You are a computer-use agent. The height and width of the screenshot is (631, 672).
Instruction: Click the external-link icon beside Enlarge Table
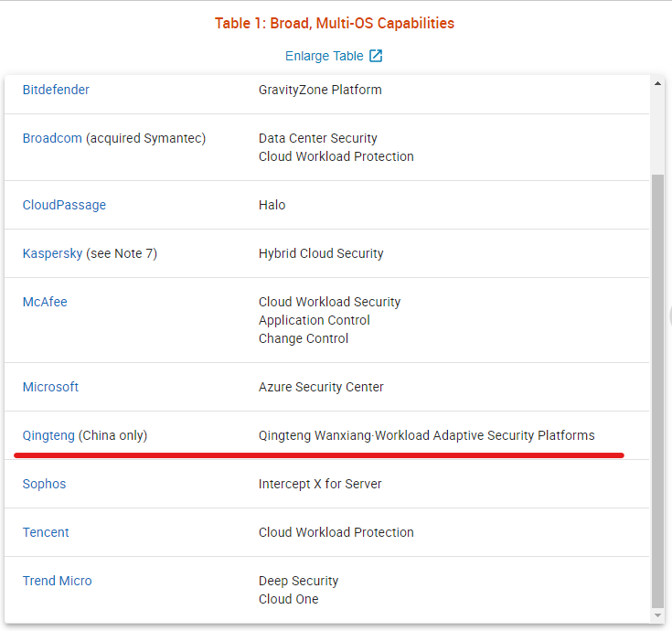click(376, 56)
